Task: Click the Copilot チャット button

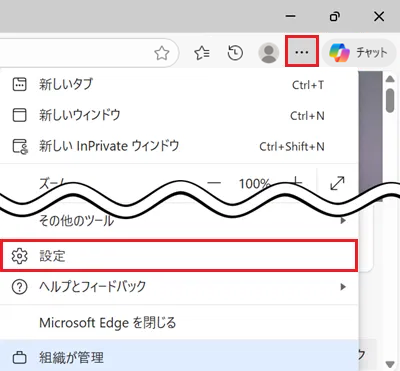Action: pos(359,52)
